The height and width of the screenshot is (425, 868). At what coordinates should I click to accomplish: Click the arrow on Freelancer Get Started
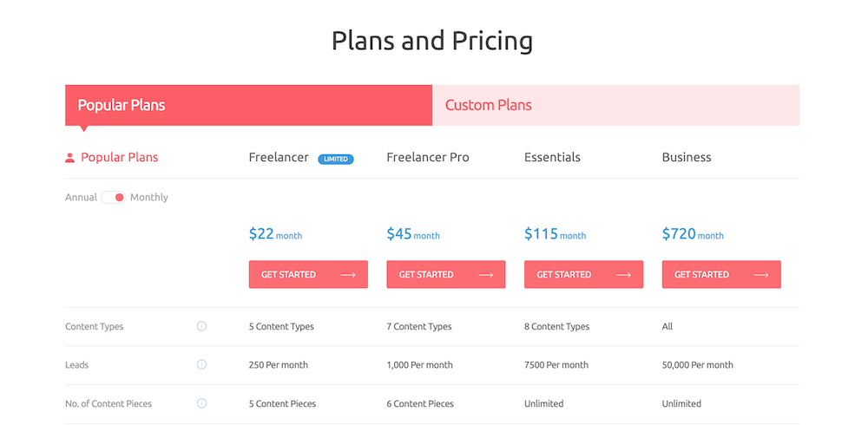coord(348,274)
